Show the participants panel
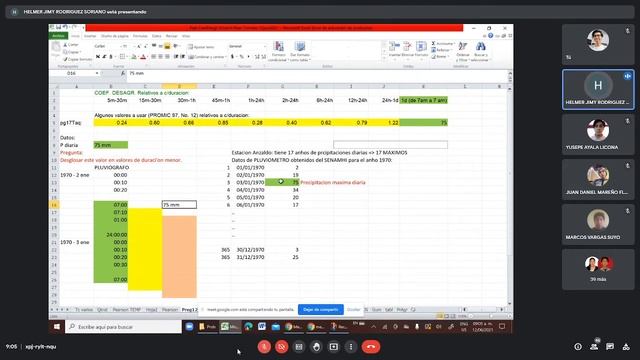Screen dimensions: 640x360 (594, 347)
